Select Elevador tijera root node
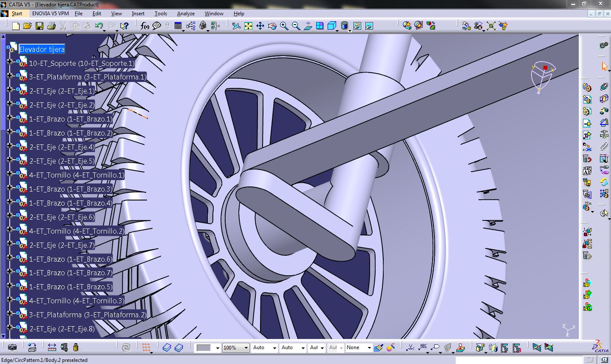 tap(42, 49)
